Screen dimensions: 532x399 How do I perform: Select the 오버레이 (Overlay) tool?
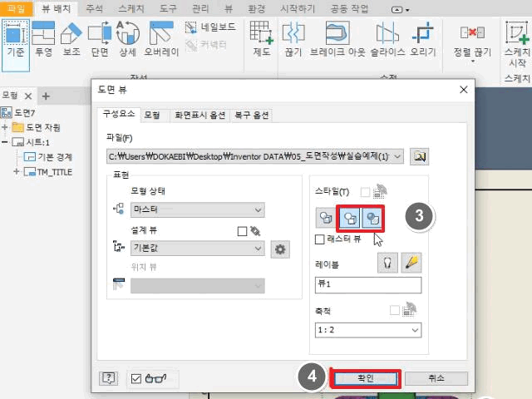point(161,39)
